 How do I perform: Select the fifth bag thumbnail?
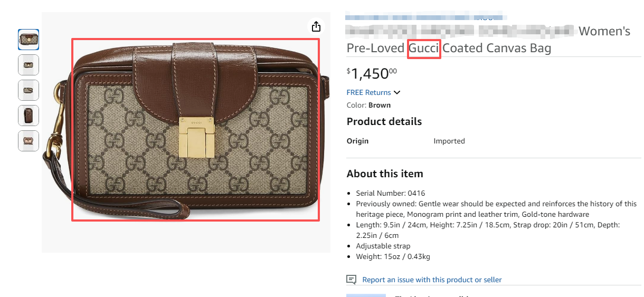tap(29, 141)
